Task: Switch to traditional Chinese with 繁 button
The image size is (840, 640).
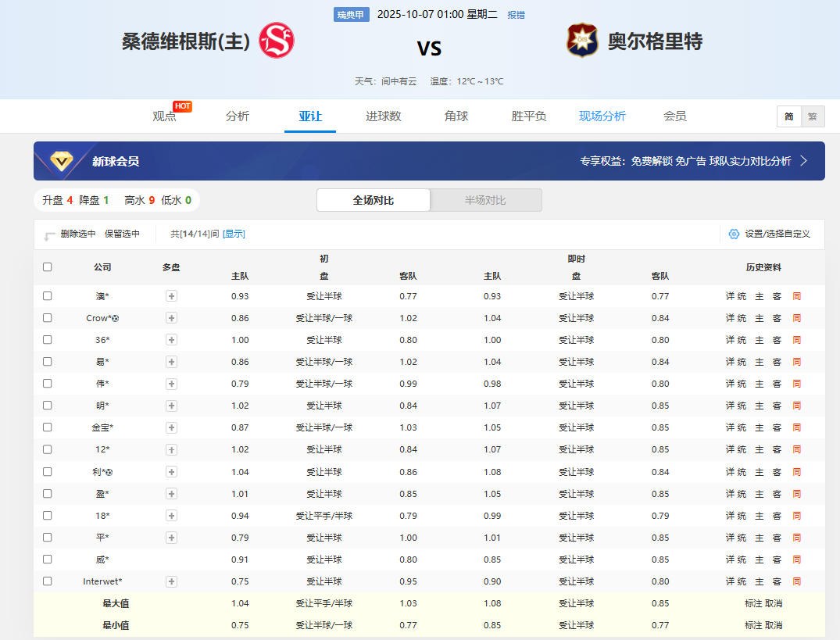Action: point(812,116)
